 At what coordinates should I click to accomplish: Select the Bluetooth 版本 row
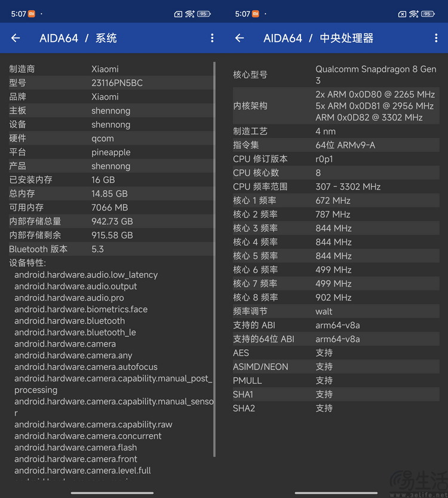(111, 249)
